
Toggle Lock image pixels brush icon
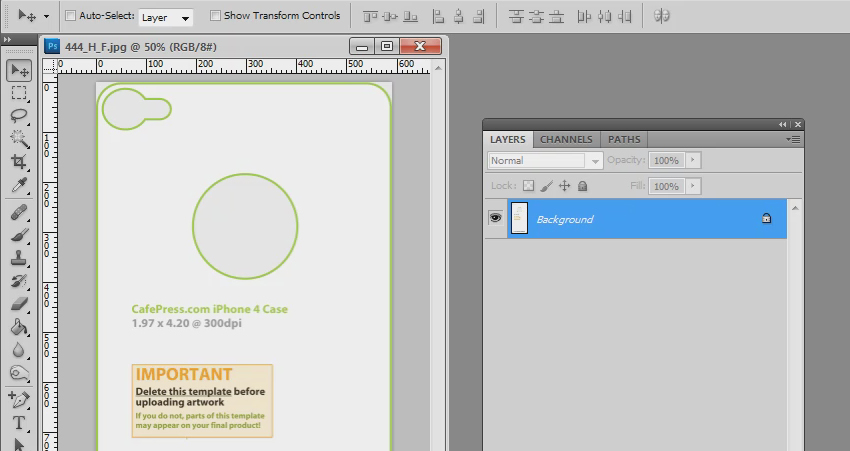(x=546, y=186)
